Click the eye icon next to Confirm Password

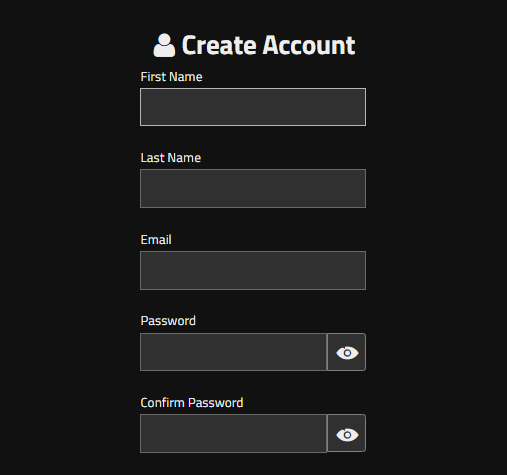point(347,434)
